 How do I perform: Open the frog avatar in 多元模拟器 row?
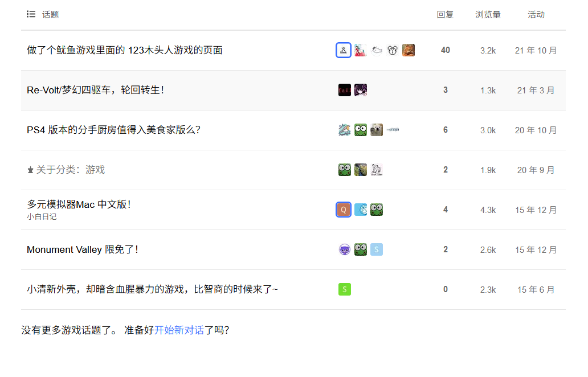[x=377, y=210]
